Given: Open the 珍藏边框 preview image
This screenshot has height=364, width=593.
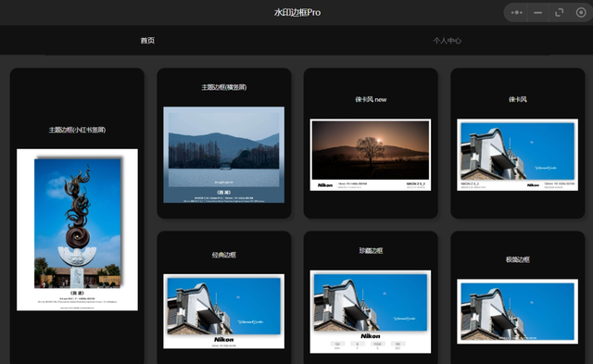Looking at the screenshot, I should pyautogui.click(x=371, y=311).
